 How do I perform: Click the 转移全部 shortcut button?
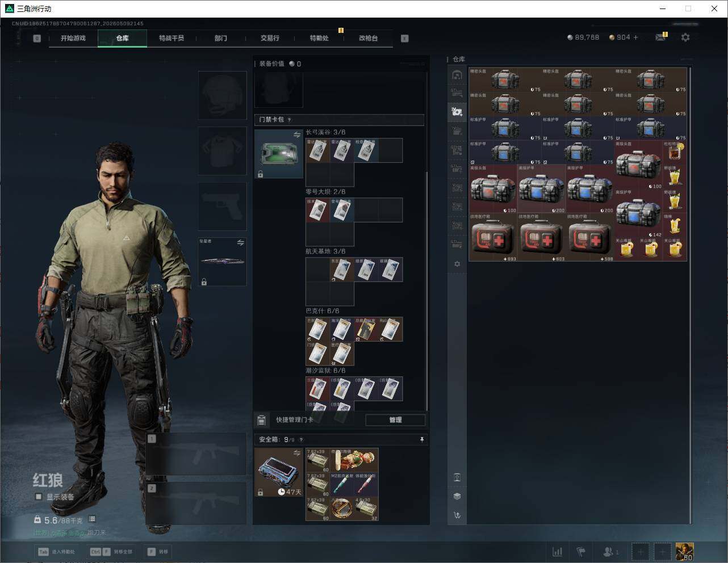pyautogui.click(x=111, y=552)
